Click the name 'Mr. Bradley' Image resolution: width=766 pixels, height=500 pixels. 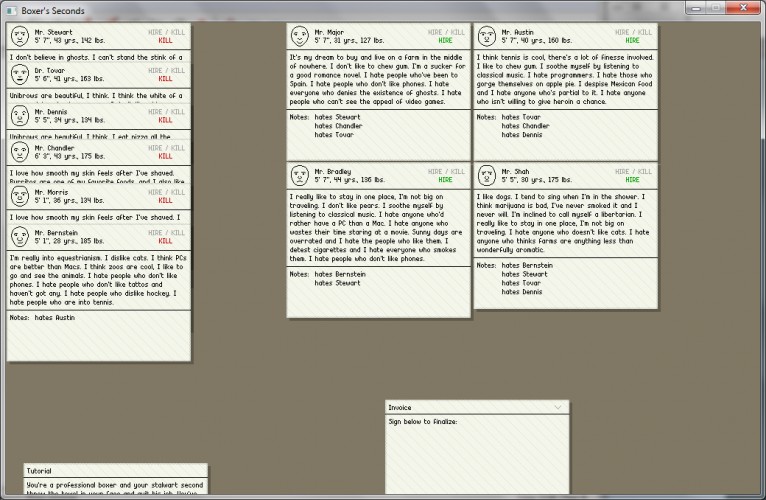333,172
